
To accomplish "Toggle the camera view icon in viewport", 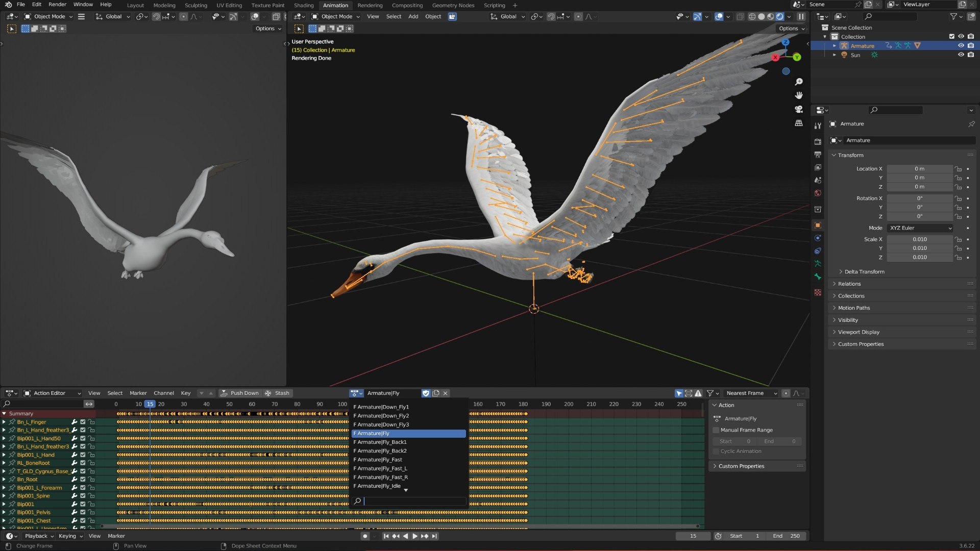I will (x=799, y=109).
